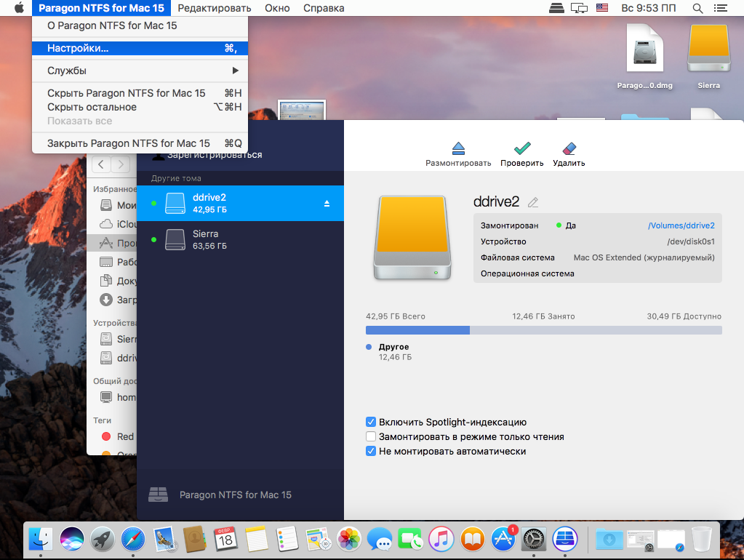Click screenshot thumbnail behind Paragon window

(x=302, y=110)
